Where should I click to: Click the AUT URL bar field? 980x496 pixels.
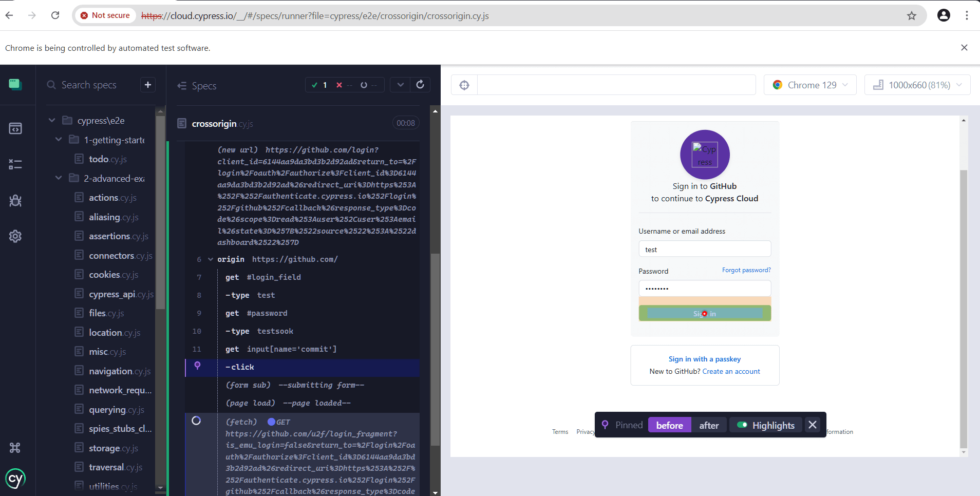pos(616,85)
